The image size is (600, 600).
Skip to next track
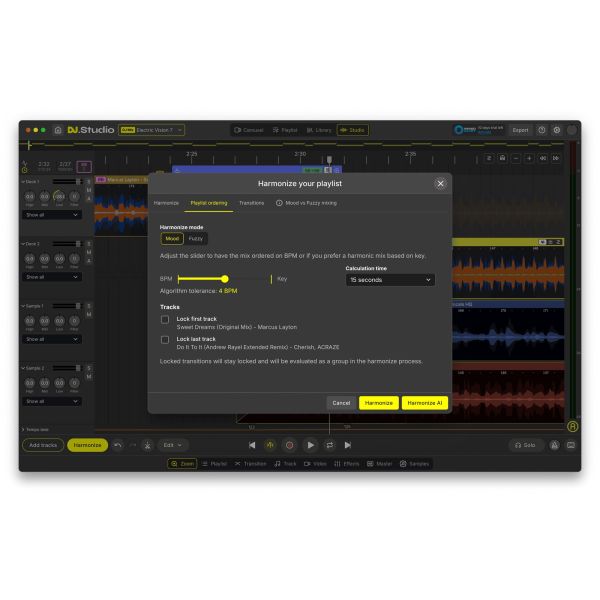click(x=348, y=445)
